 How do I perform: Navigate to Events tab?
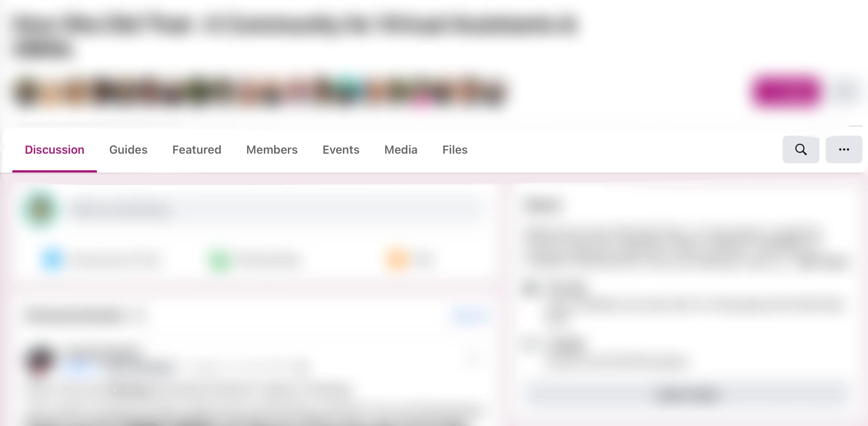pos(341,149)
